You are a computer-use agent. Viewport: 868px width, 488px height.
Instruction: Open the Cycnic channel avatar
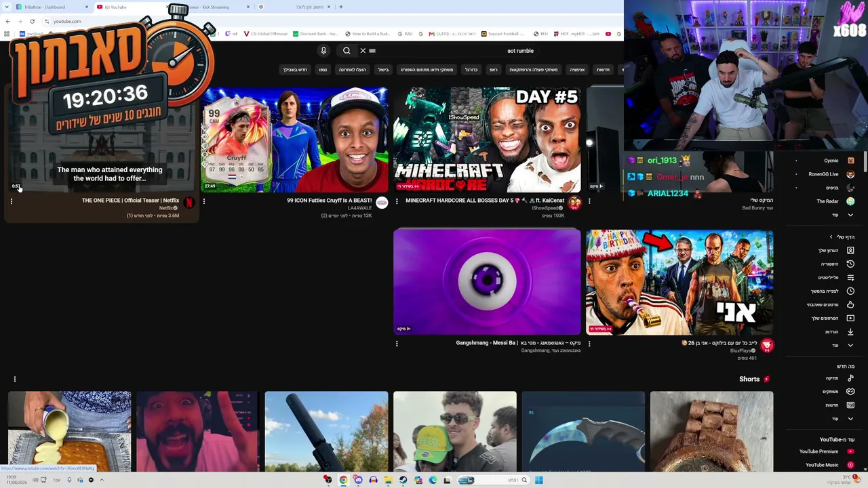click(850, 161)
